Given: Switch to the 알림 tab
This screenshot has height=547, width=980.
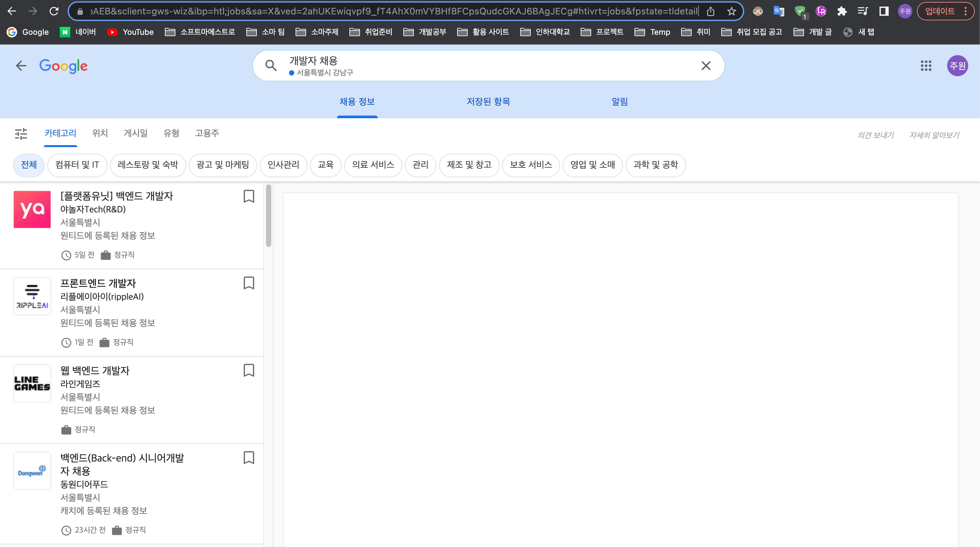Looking at the screenshot, I should click(x=619, y=101).
